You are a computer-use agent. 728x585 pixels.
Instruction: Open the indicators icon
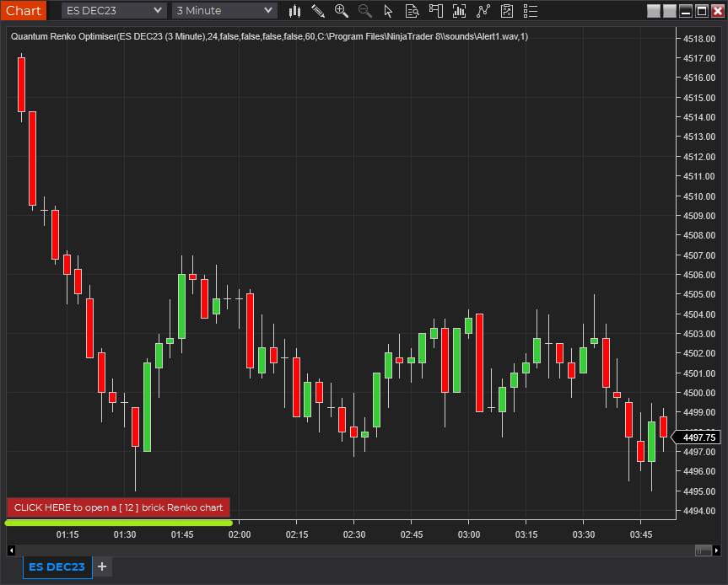tap(459, 11)
